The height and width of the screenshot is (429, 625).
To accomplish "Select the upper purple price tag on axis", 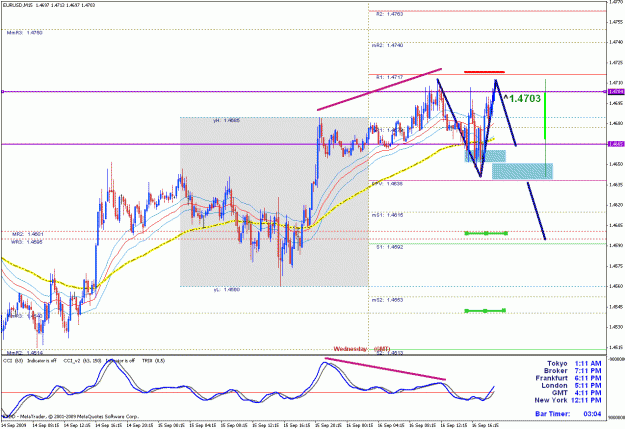I will (x=615, y=92).
